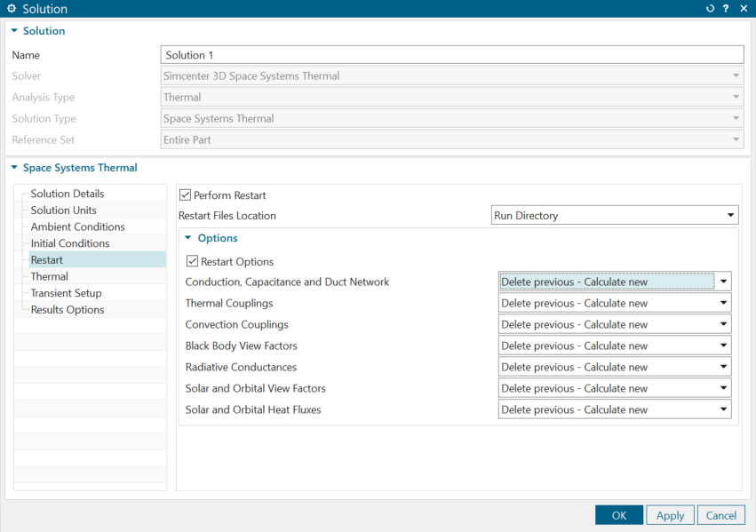The width and height of the screenshot is (756, 532).
Task: Select Results Options in navigation list
Action: (68, 310)
